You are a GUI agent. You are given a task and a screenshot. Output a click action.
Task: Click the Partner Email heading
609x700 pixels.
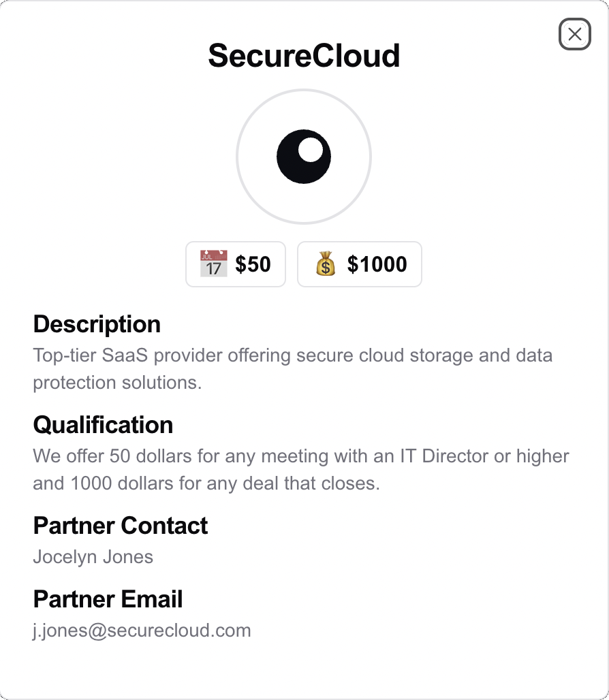coord(108,599)
